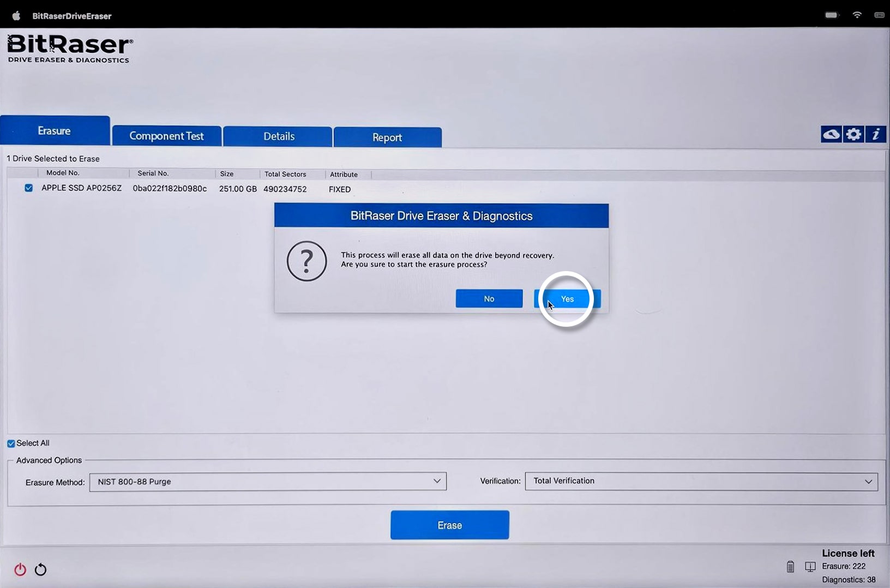
Task: Click the Size column header
Action: coord(227,174)
